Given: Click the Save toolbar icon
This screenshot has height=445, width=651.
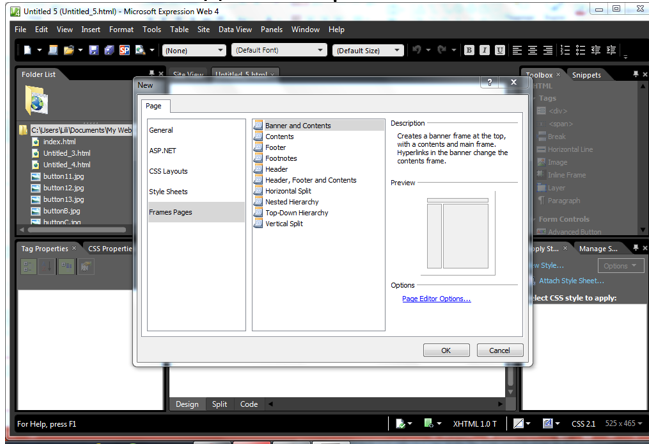Looking at the screenshot, I should coord(94,50).
